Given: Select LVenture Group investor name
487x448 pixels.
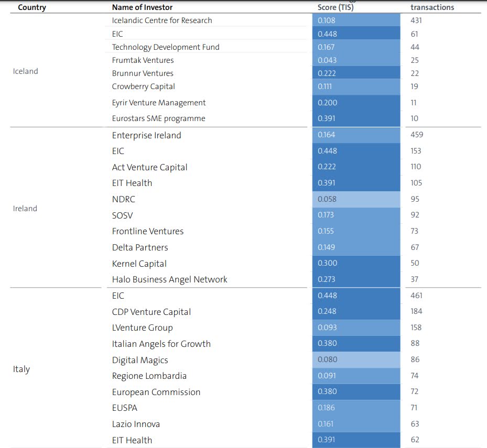Looking at the screenshot, I should tap(143, 328).
